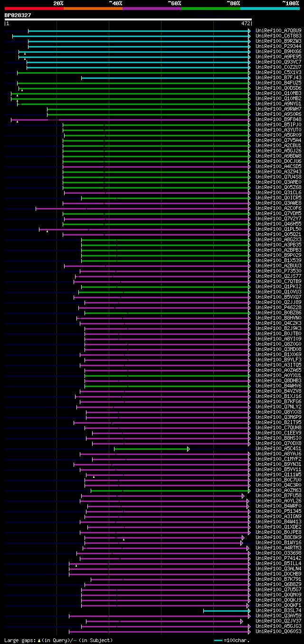Click the BP028327 query title
This screenshot has height=644, width=304.
pos(18,15)
